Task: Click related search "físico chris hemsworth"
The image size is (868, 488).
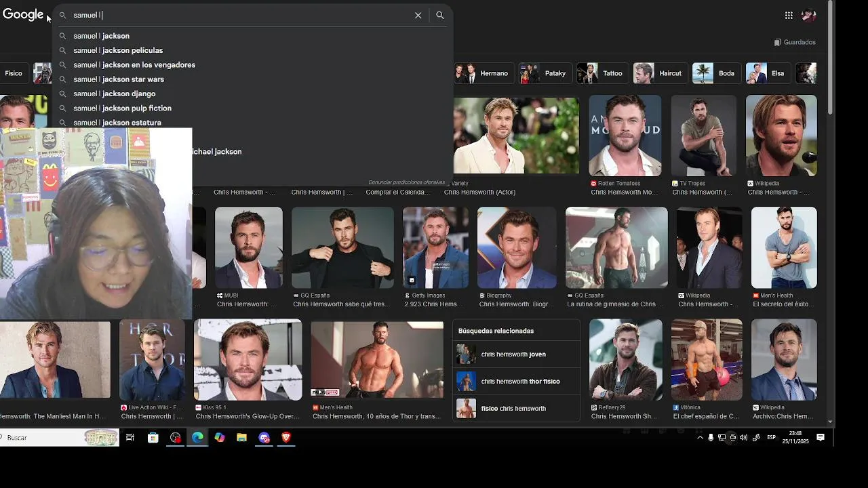Action: [516, 409]
